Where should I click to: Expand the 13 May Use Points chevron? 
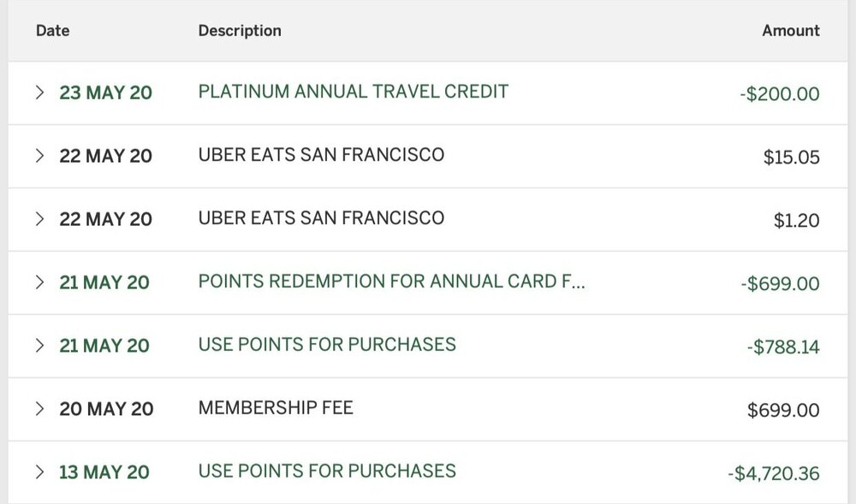[39, 472]
